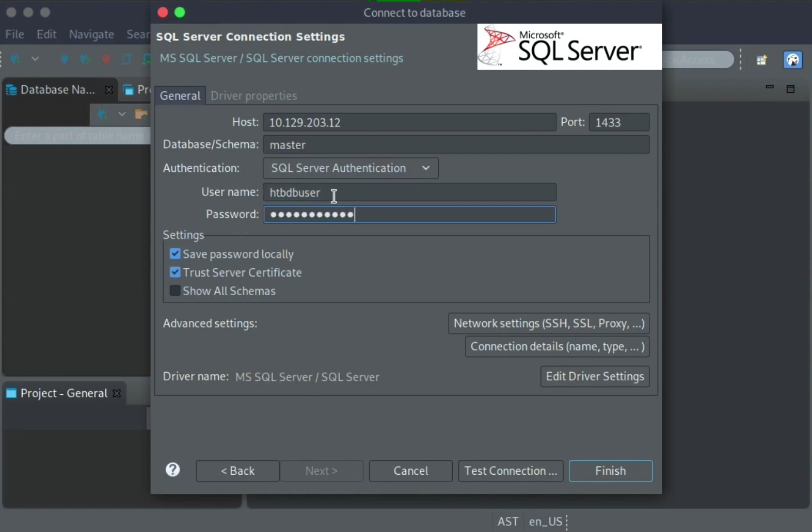The width and height of the screenshot is (812, 532).
Task: Click the disabled Next > button
Action: (322, 471)
